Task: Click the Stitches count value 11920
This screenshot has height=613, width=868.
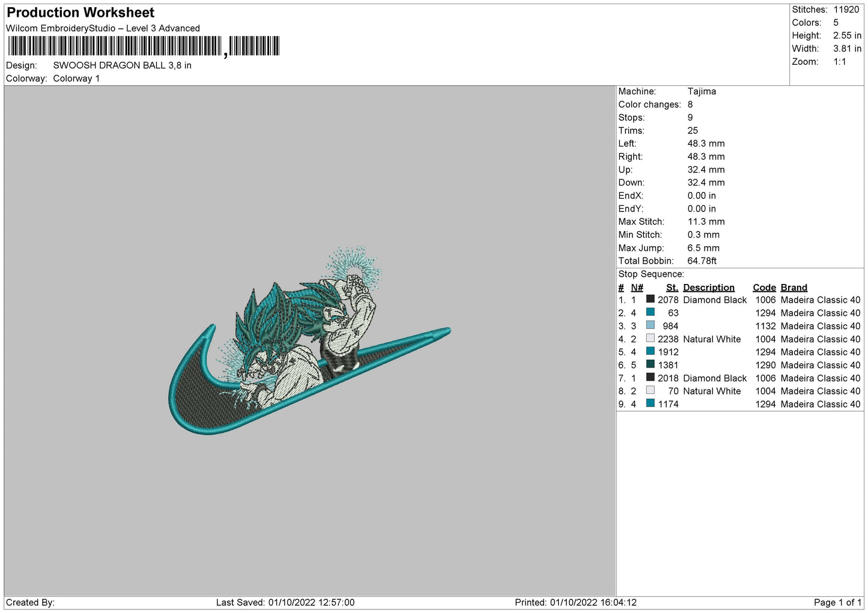Action: (x=846, y=10)
